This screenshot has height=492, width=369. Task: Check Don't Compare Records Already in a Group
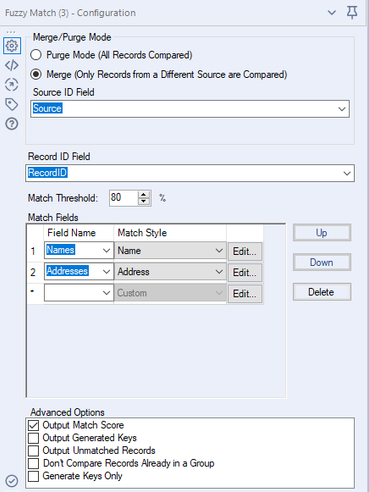pos(33,463)
